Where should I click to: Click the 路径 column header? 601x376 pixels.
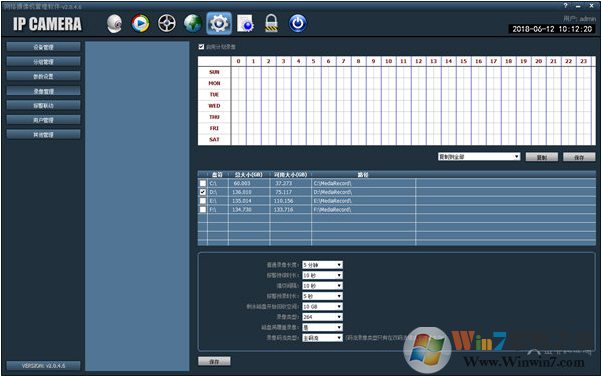[x=363, y=175]
